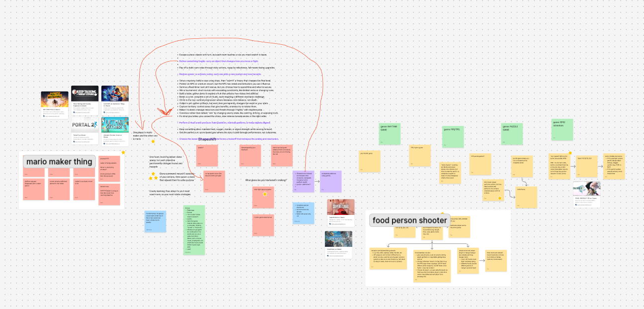Select the green "genre: RHYTHM GAME" sticky note
The height and width of the screenshot is (309, 644).
(391, 133)
